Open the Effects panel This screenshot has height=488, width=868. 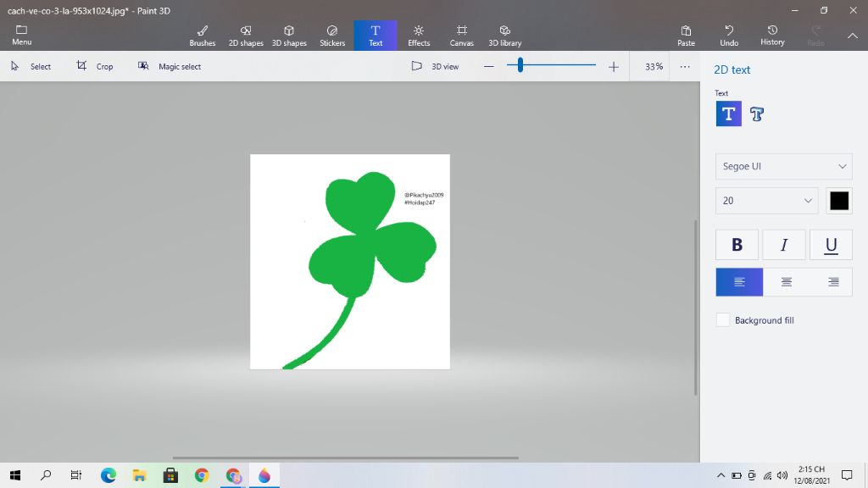coord(419,35)
